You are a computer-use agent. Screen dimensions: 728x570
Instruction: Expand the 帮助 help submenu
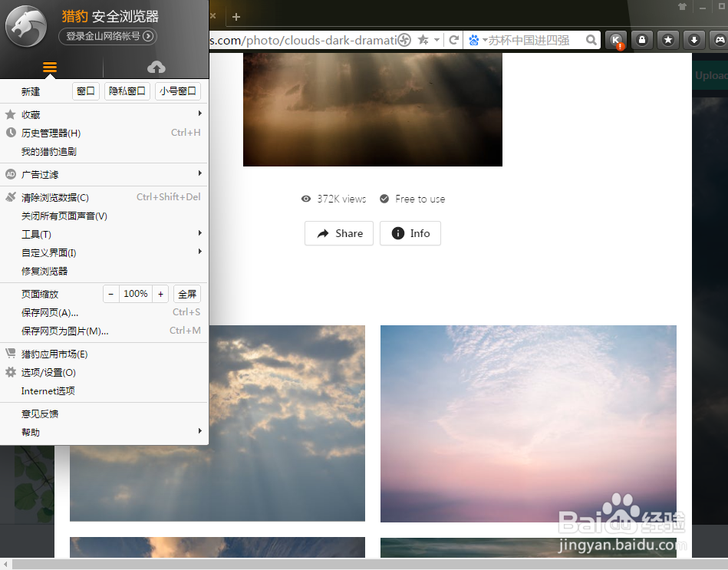pos(104,432)
